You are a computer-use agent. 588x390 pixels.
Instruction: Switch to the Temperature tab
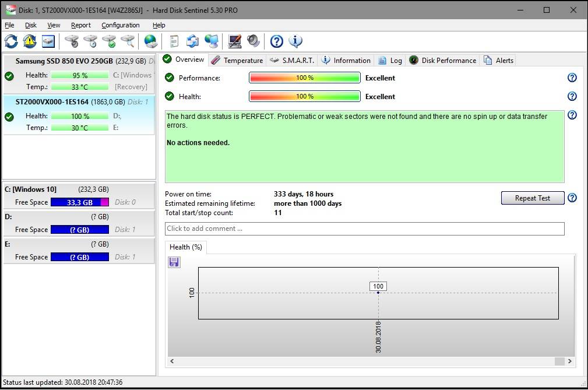point(237,61)
